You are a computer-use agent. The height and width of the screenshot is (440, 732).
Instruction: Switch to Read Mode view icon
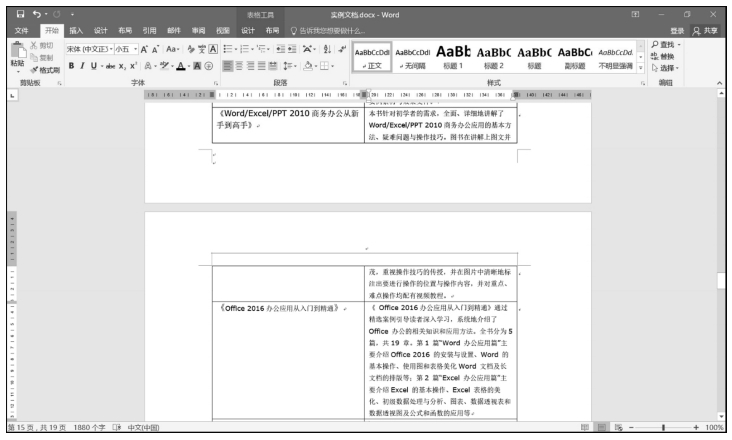point(584,427)
